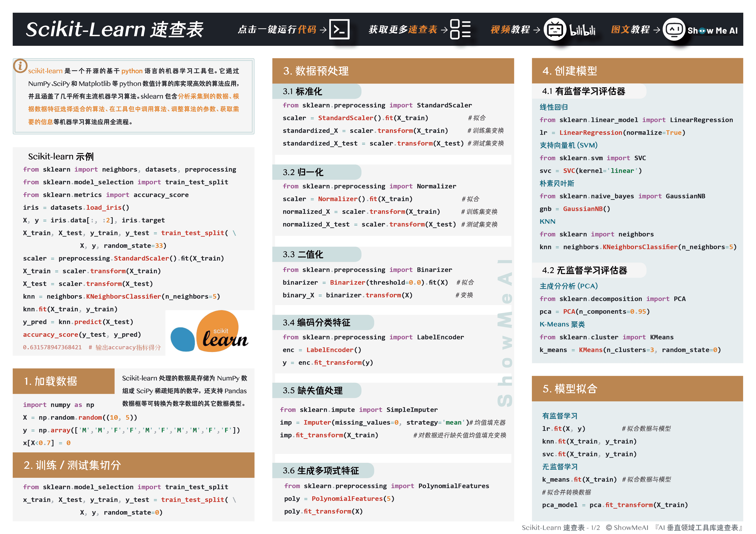Click the terminal run-code icon

pyautogui.click(x=339, y=30)
